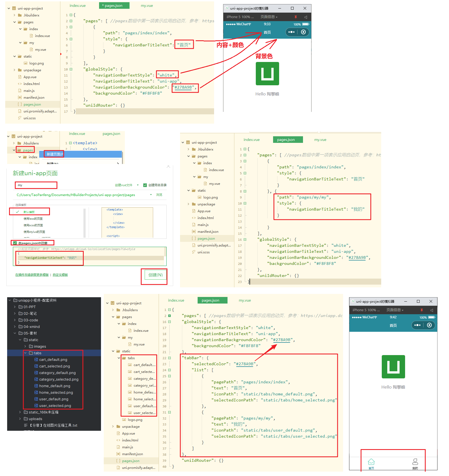The image size is (449, 476).
Task: Expand the images folder in dark tree
Action: click(x=25, y=346)
